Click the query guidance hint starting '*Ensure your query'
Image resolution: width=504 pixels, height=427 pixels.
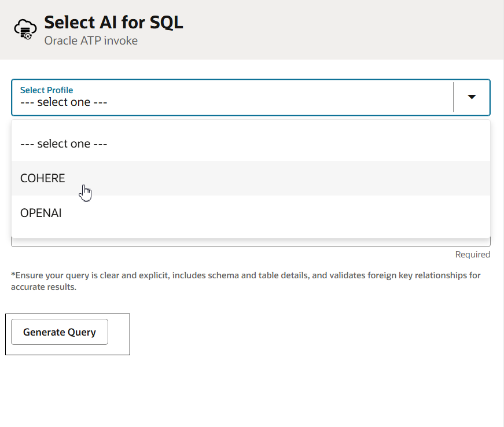(245, 281)
